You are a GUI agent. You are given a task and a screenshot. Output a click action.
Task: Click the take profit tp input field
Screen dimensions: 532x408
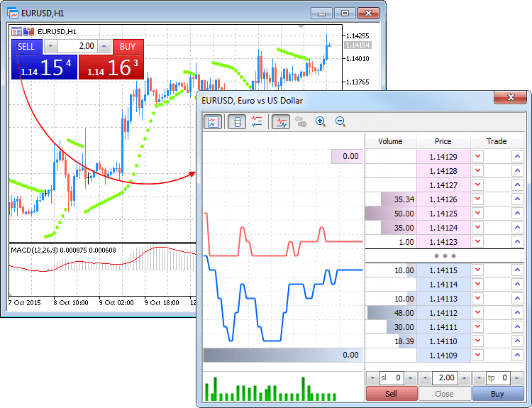coord(498,377)
